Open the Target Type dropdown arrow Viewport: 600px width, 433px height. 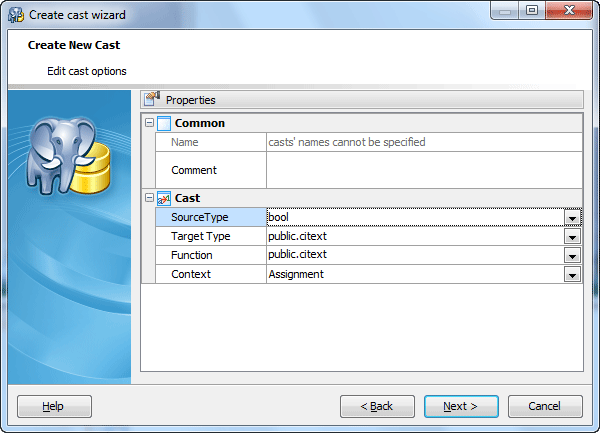(572, 236)
